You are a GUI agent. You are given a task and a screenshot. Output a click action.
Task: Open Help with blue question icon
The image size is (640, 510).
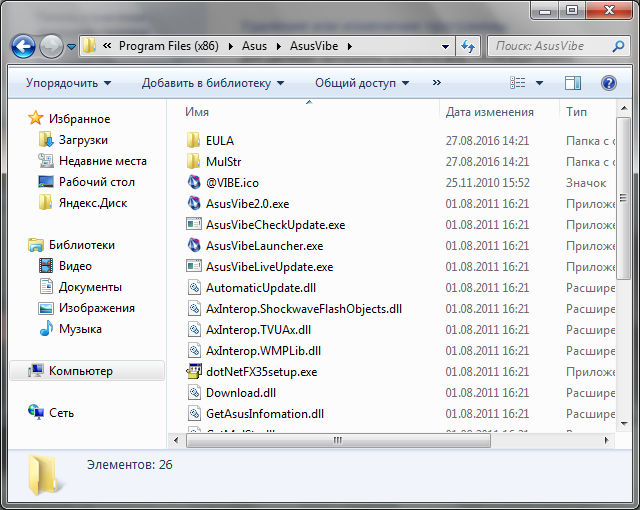[609, 83]
